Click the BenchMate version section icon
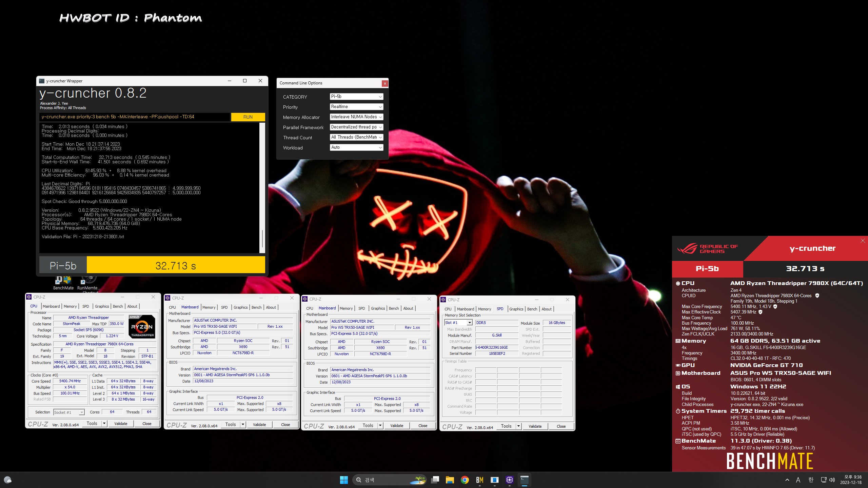Viewport: 868px width, 488px height. click(x=678, y=441)
